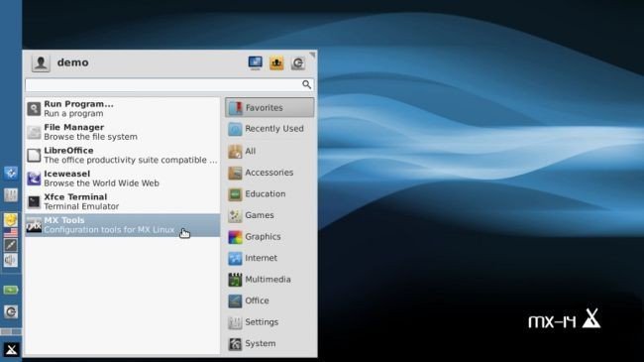Select the Favorites category
644x362 pixels.
(269, 108)
